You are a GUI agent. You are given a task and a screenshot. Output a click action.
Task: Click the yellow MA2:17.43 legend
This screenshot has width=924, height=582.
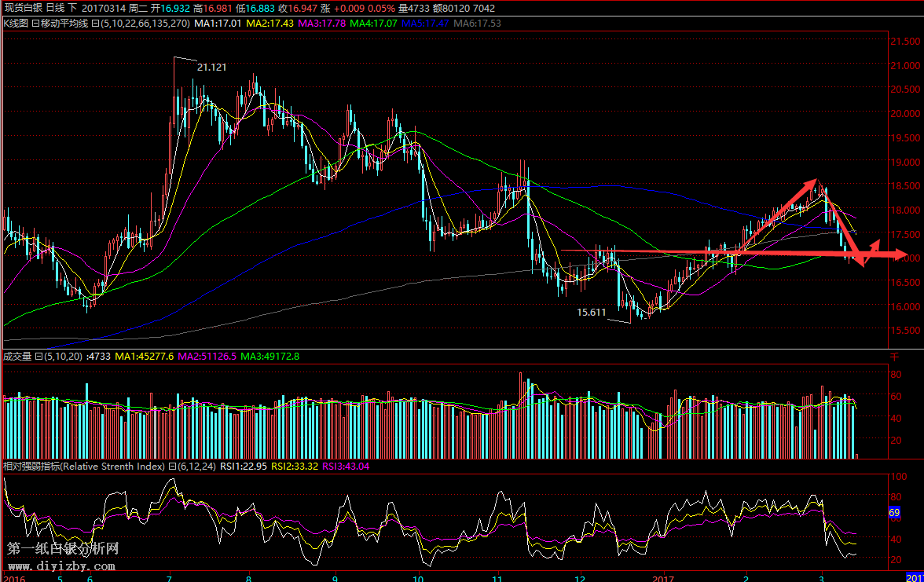(270, 24)
